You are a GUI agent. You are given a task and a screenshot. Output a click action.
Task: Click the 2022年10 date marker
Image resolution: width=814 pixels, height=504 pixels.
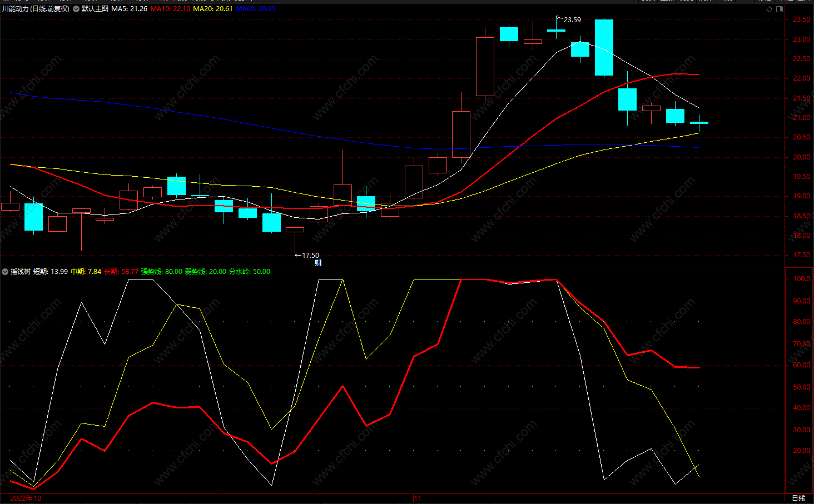click(26, 498)
